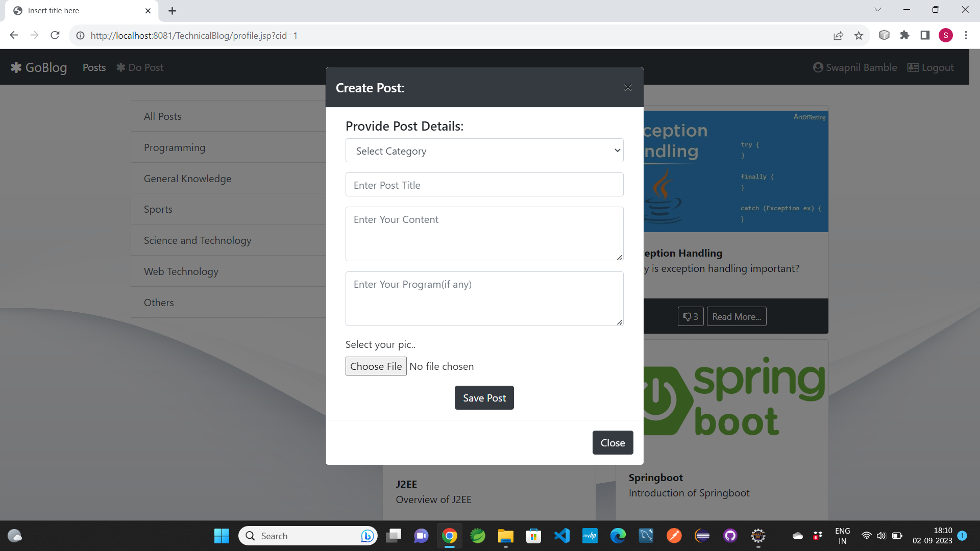The width and height of the screenshot is (980, 551).
Task: Click the share page icon in the address bar
Action: point(838,36)
